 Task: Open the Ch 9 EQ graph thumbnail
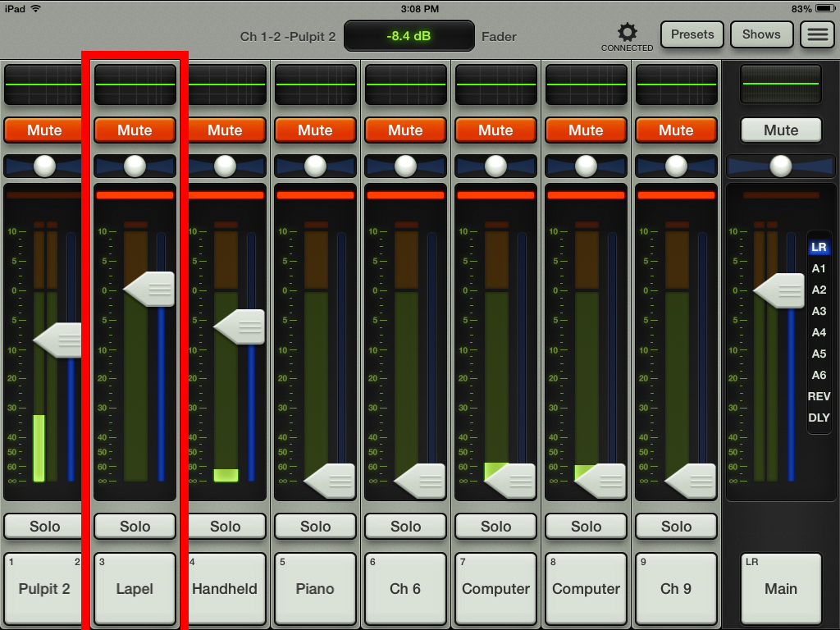676,84
